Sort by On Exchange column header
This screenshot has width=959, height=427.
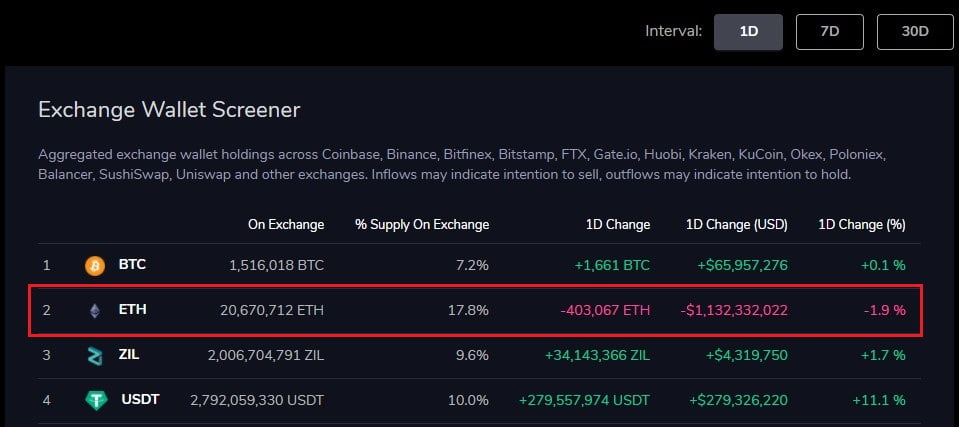pyautogui.click(x=286, y=225)
